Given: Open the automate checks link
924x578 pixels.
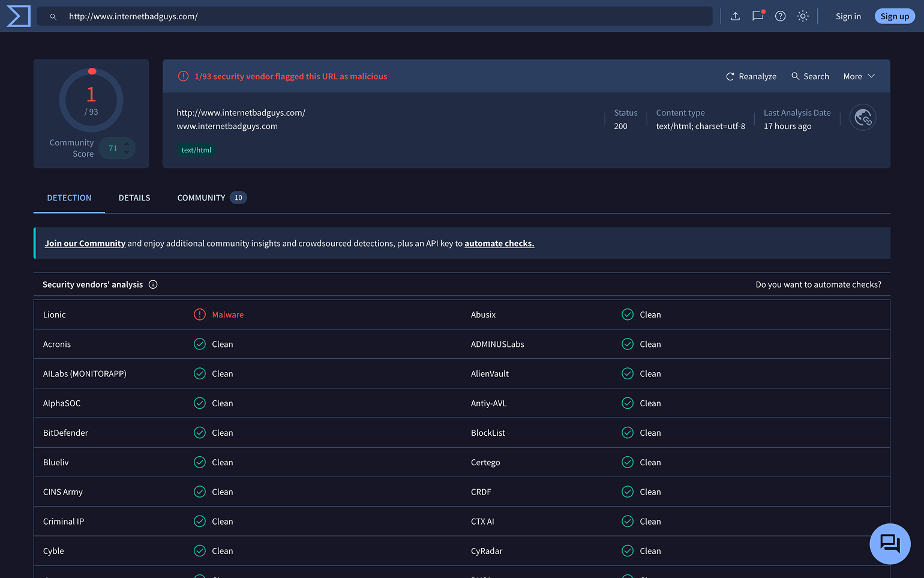Looking at the screenshot, I should (499, 243).
